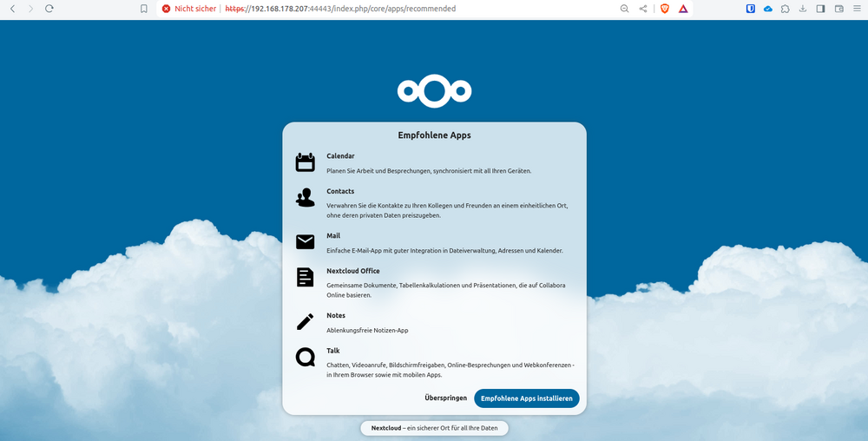Click the Brave Rewards triangle icon
The image size is (868, 441).
pyautogui.click(x=683, y=9)
